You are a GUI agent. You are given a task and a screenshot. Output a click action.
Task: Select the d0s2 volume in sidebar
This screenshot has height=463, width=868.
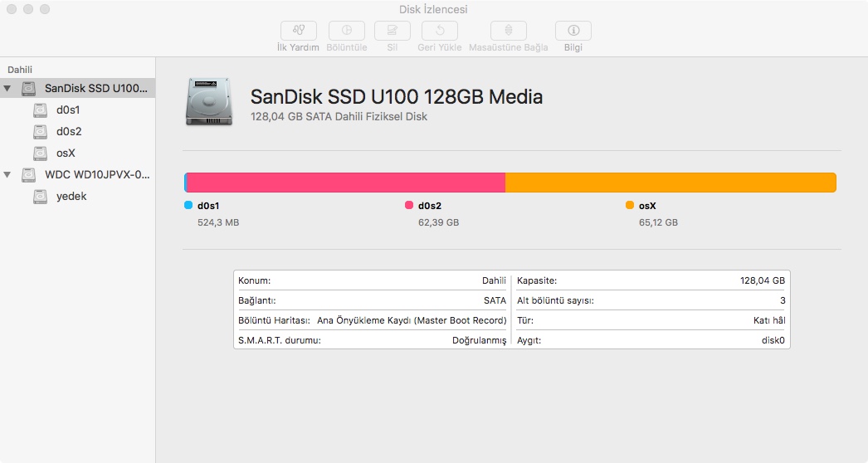(x=67, y=131)
